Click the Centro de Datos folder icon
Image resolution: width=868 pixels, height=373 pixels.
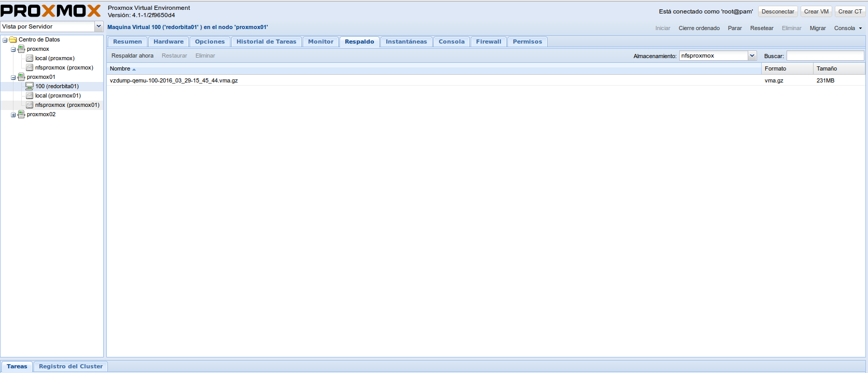pos(13,40)
